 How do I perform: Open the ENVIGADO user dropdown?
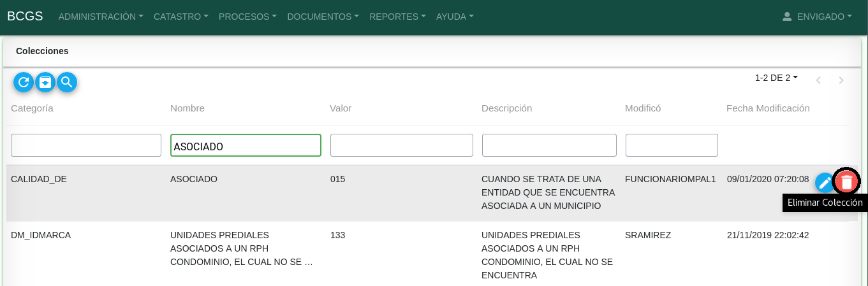click(817, 17)
